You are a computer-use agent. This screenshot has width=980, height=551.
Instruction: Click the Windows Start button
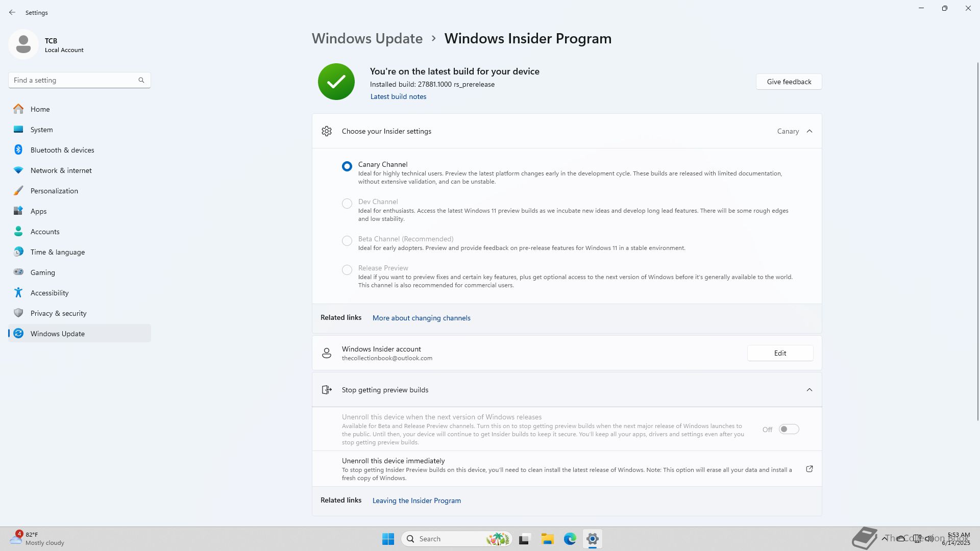[388, 539]
